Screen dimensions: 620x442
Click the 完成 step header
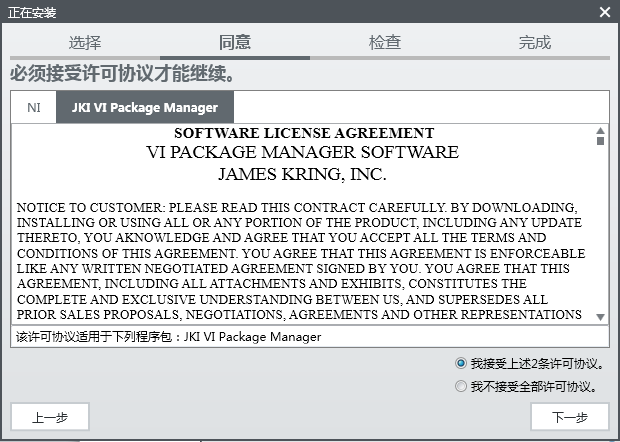(535, 42)
